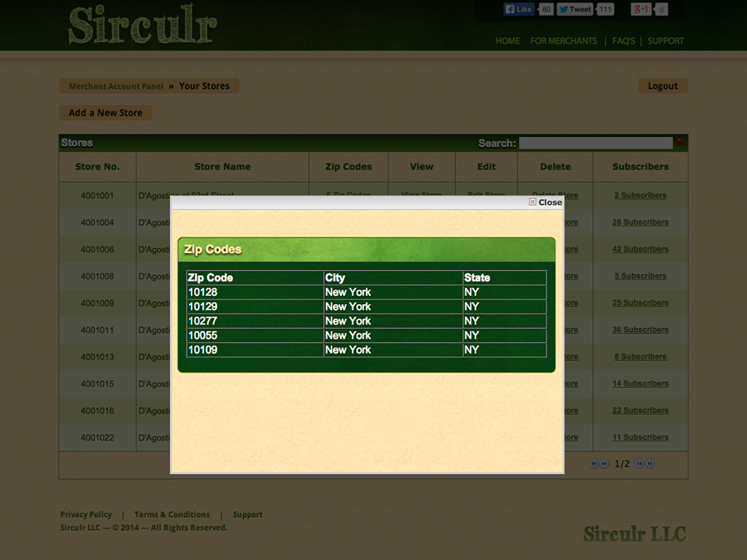Click the Google +1 button
This screenshot has height=560, width=747.
[x=640, y=9]
